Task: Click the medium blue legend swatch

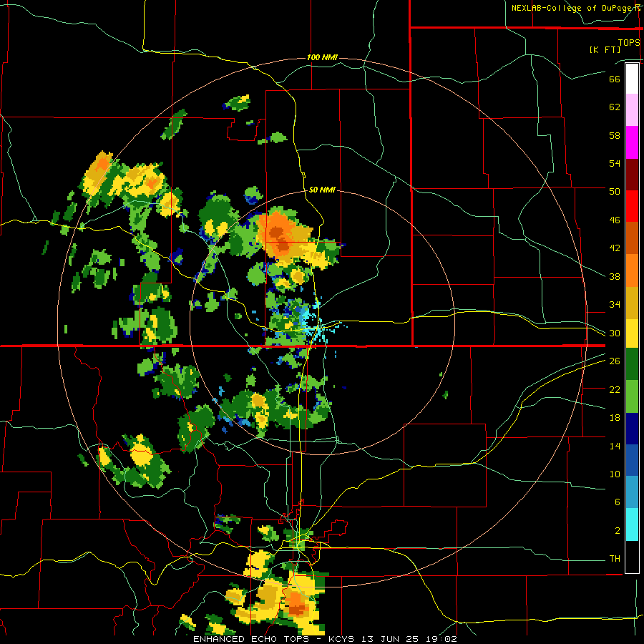Action: click(632, 460)
